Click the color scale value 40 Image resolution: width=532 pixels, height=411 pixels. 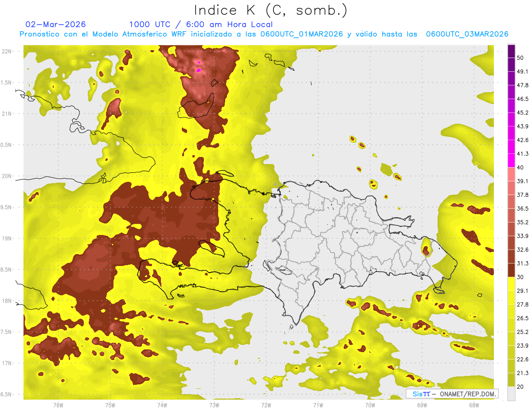pos(520,168)
